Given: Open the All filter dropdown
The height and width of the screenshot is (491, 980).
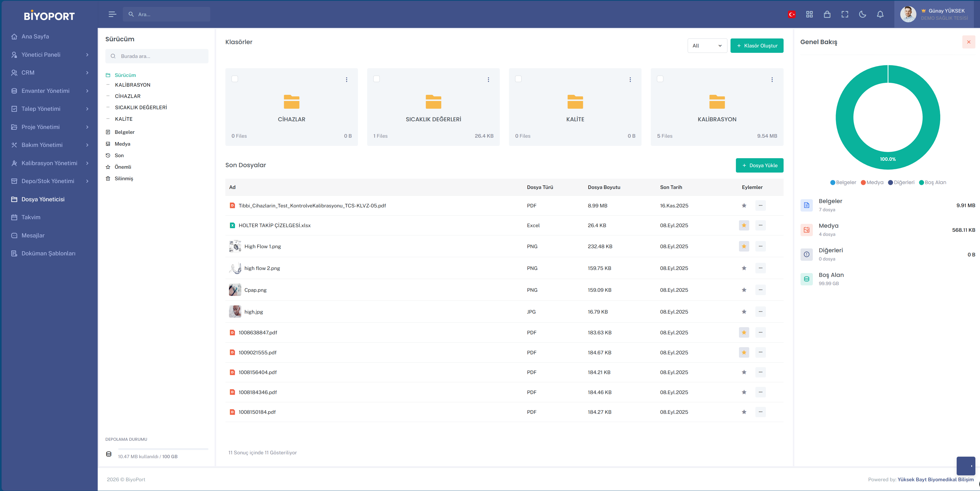Looking at the screenshot, I should [x=707, y=46].
